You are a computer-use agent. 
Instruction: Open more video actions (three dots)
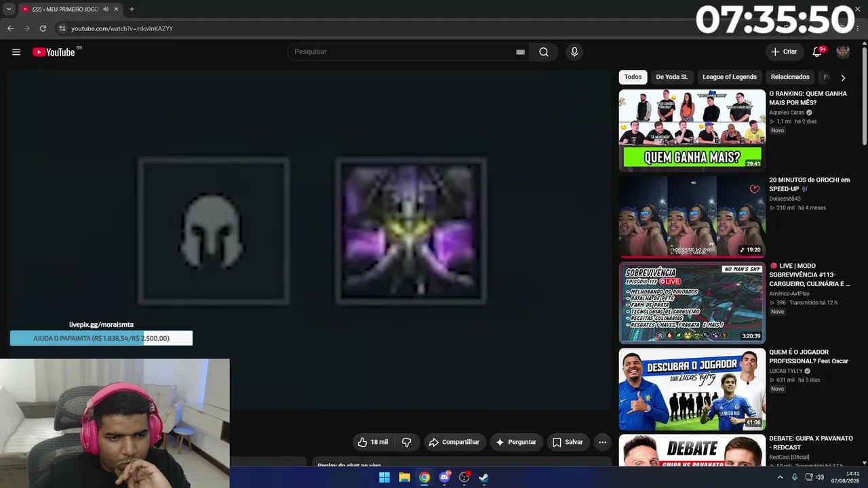click(602, 442)
